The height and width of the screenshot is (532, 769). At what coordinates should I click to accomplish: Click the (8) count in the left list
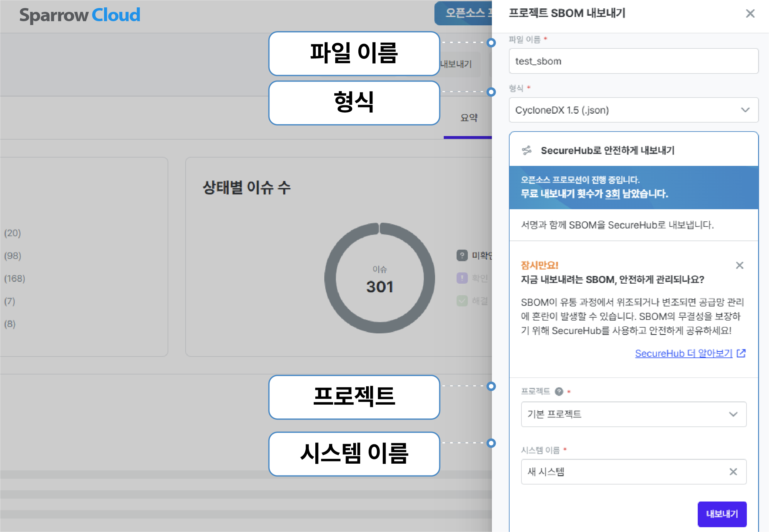tap(10, 324)
